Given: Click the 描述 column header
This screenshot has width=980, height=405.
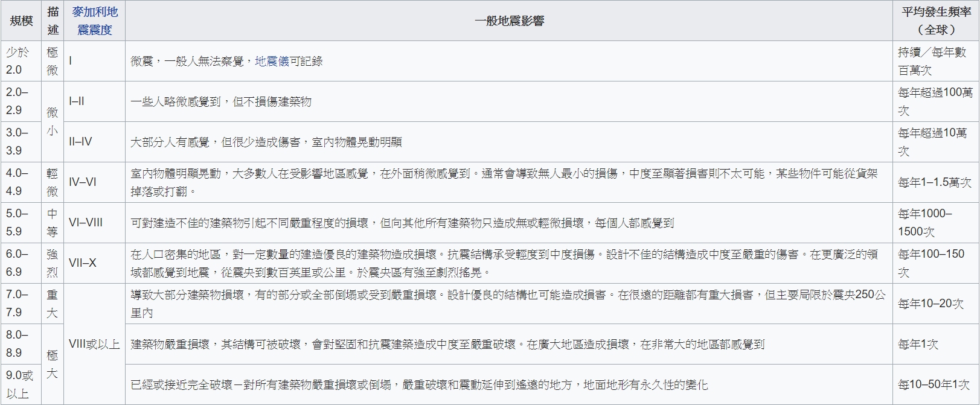Looking at the screenshot, I should [x=53, y=21].
